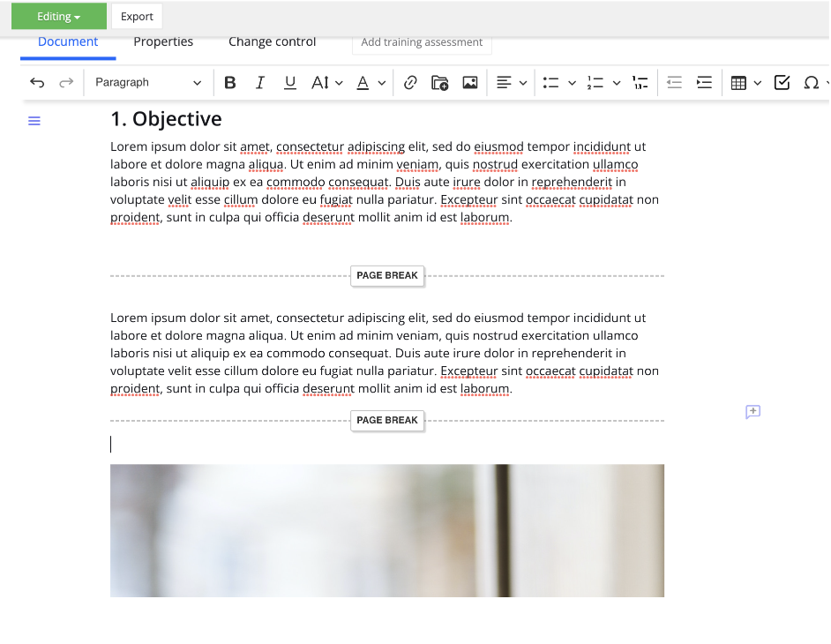Add a comment using margin icon
This screenshot has height=644, width=831.
pos(752,412)
